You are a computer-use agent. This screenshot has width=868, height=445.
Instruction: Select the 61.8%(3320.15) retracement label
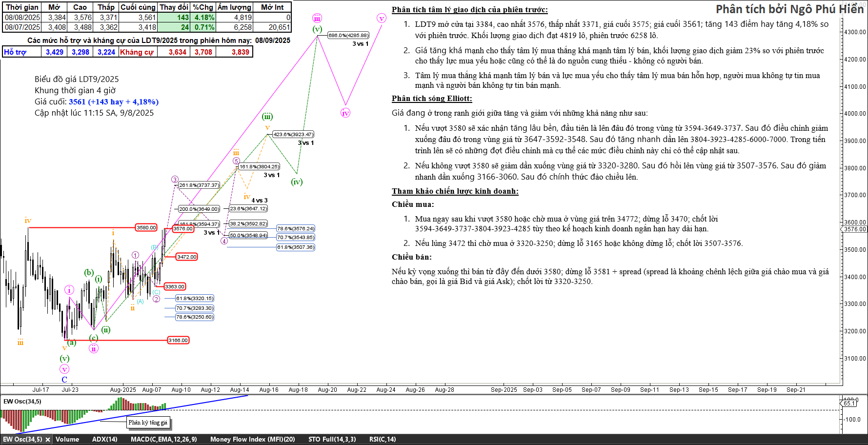tap(195, 298)
